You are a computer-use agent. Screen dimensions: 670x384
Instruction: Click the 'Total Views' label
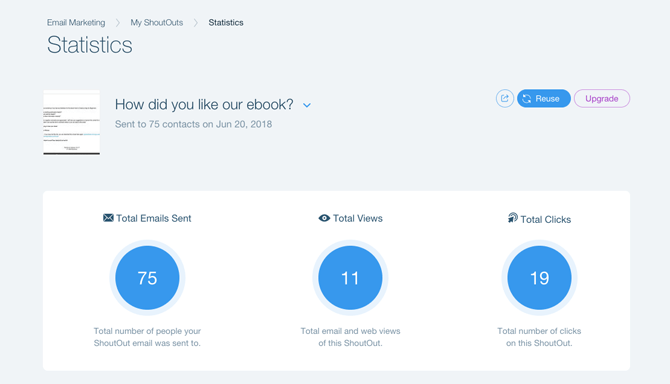pyautogui.click(x=358, y=218)
